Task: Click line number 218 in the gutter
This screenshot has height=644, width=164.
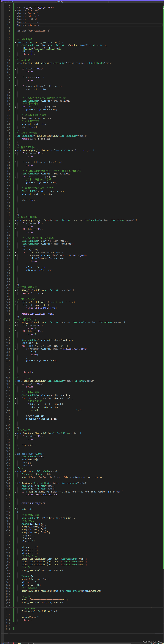Action: (x=8, y=629)
